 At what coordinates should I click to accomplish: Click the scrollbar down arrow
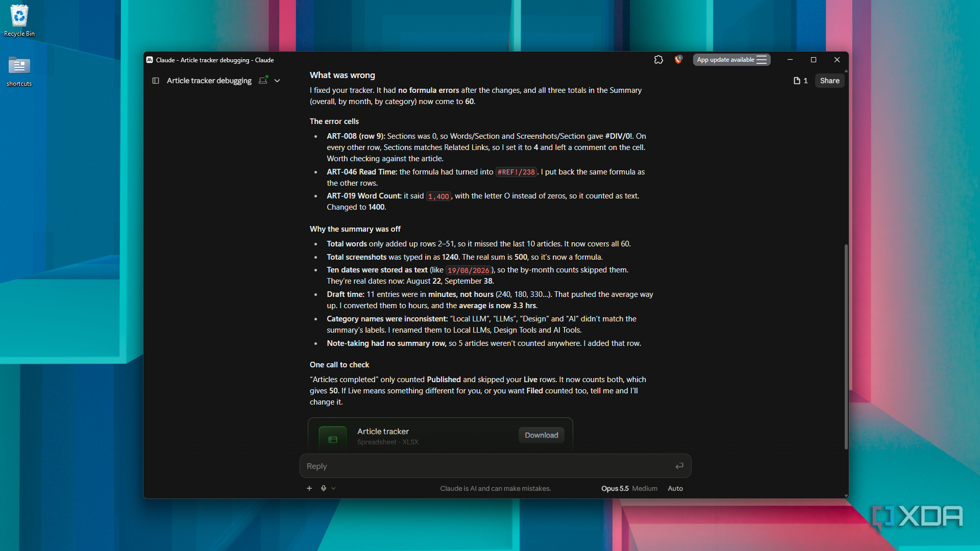click(x=846, y=495)
